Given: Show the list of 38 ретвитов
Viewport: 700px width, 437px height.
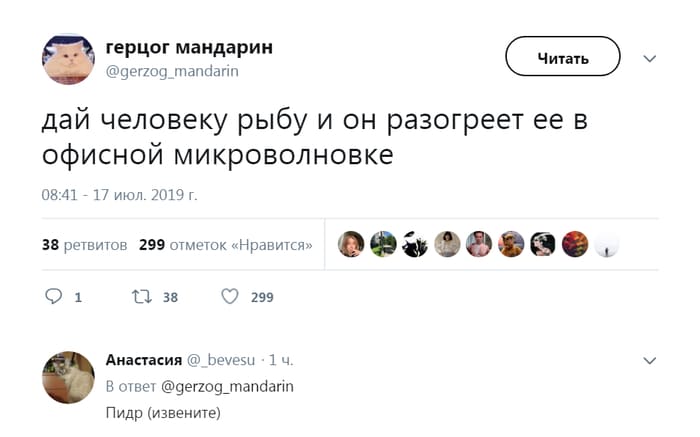Looking at the screenshot, I should [84, 245].
